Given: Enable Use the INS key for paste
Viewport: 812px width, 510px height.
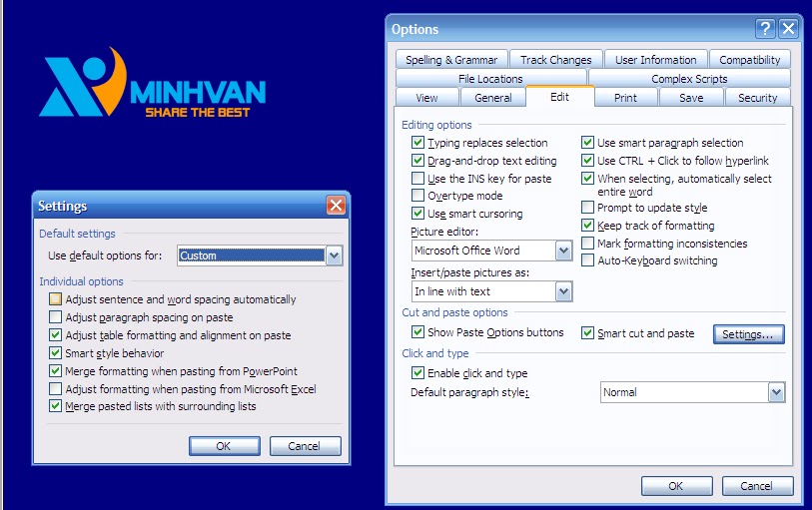Looking at the screenshot, I should [x=417, y=179].
